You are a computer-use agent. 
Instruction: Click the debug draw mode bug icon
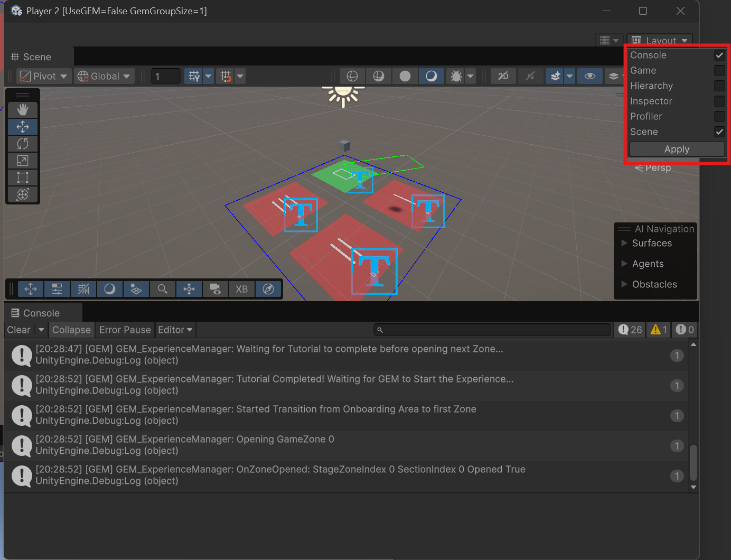click(x=456, y=76)
